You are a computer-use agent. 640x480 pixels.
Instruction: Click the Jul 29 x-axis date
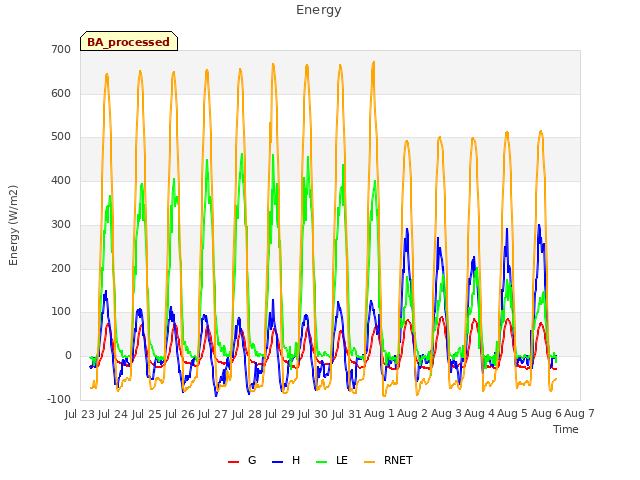pos(280,414)
